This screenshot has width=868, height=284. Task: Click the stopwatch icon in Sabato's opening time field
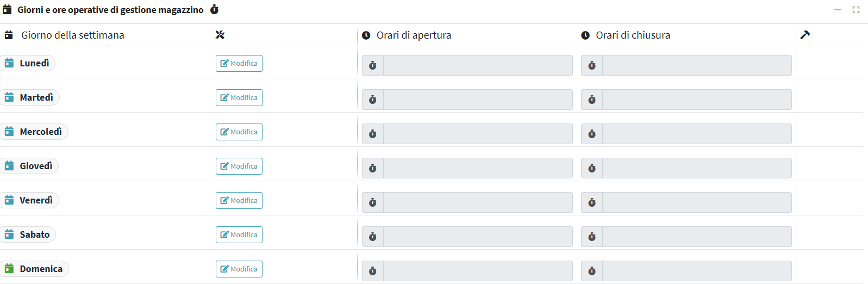[373, 237]
